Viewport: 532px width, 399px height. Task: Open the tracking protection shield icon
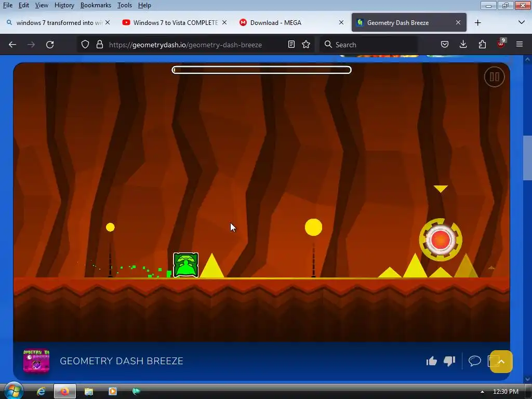(85, 45)
